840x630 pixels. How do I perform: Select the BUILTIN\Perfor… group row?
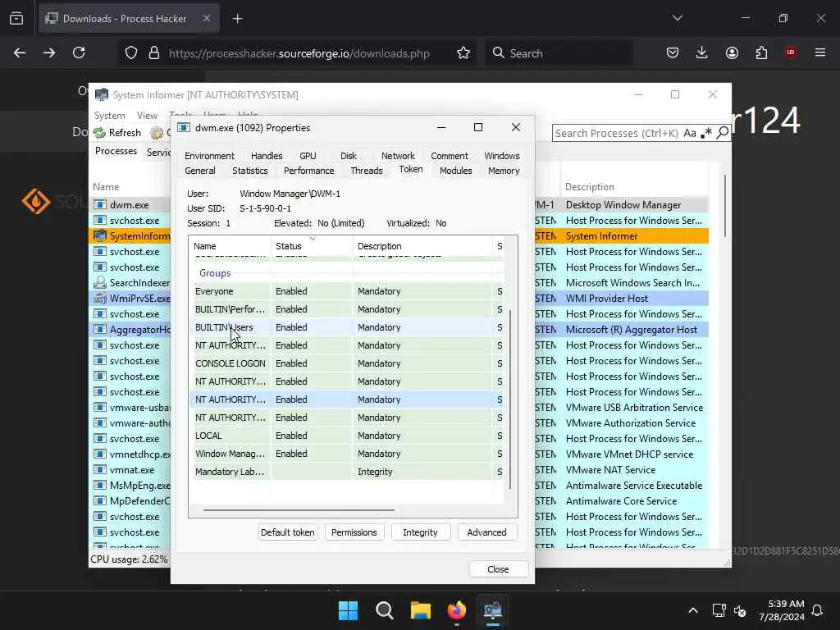click(x=348, y=309)
